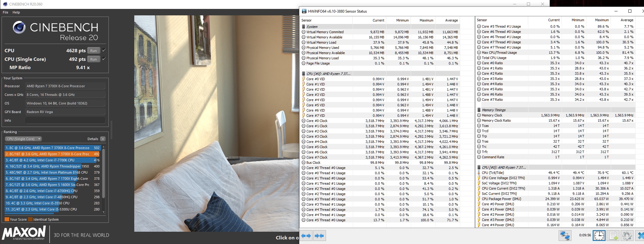Click the Your Score orange legend swatch
644x244 pixels.
click(7, 219)
